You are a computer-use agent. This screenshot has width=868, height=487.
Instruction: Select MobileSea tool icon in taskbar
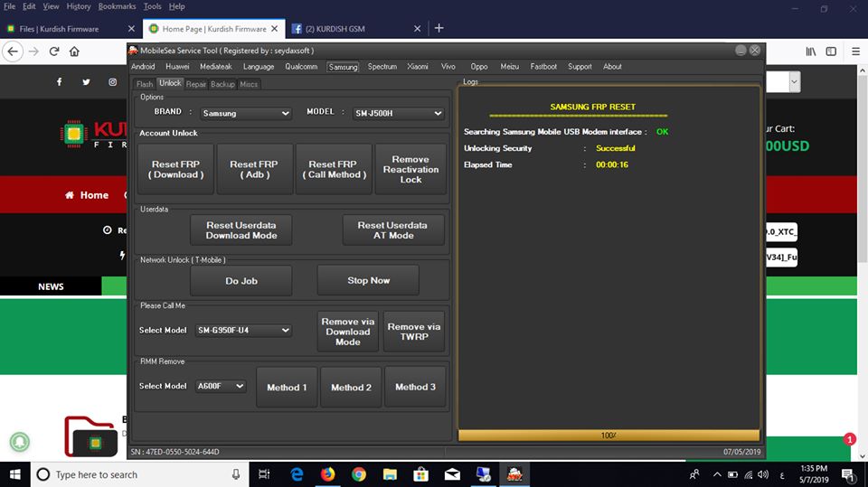click(514, 474)
